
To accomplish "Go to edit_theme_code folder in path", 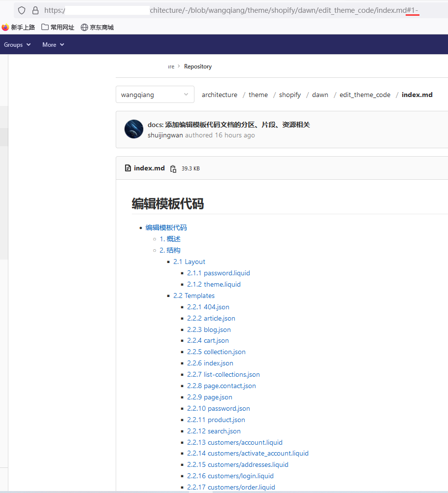I will tap(365, 95).
